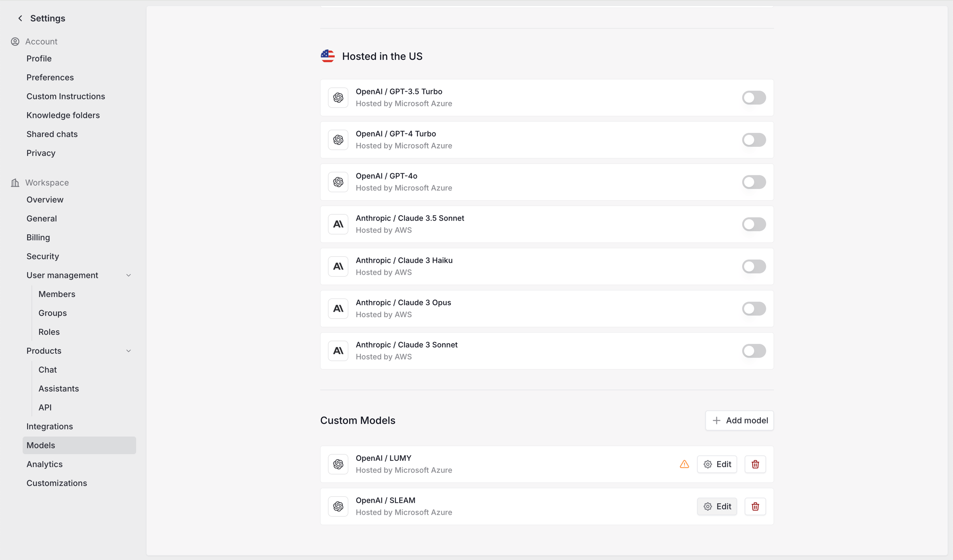Click the Anthropic logo for Claude 3.5 Sonnet
The height and width of the screenshot is (560, 953).
(338, 224)
